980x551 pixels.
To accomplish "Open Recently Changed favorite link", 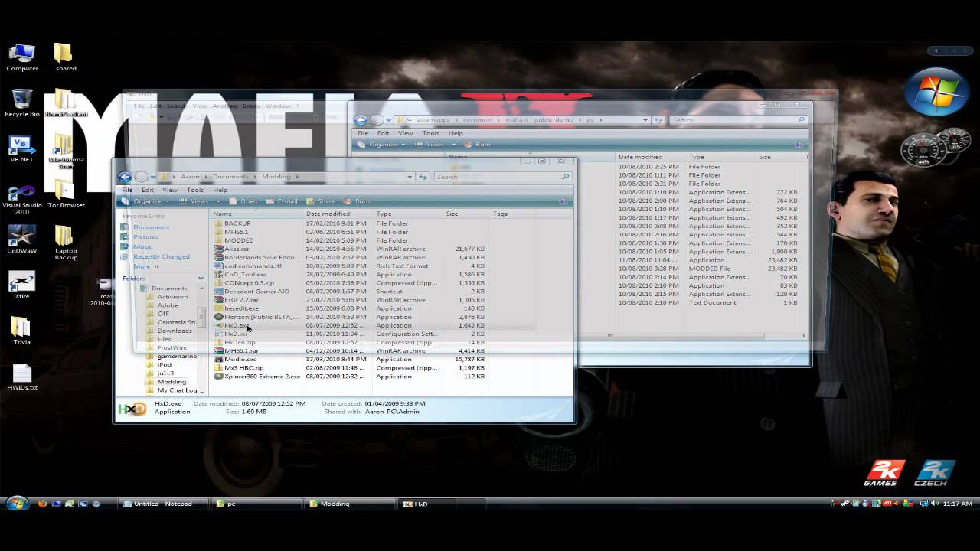I will coord(162,257).
